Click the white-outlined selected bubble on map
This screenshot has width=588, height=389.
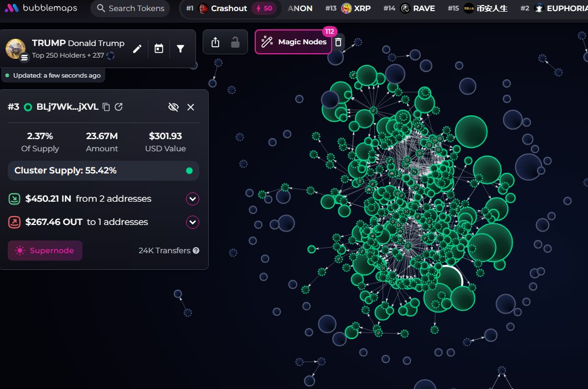pyautogui.click(x=447, y=280)
